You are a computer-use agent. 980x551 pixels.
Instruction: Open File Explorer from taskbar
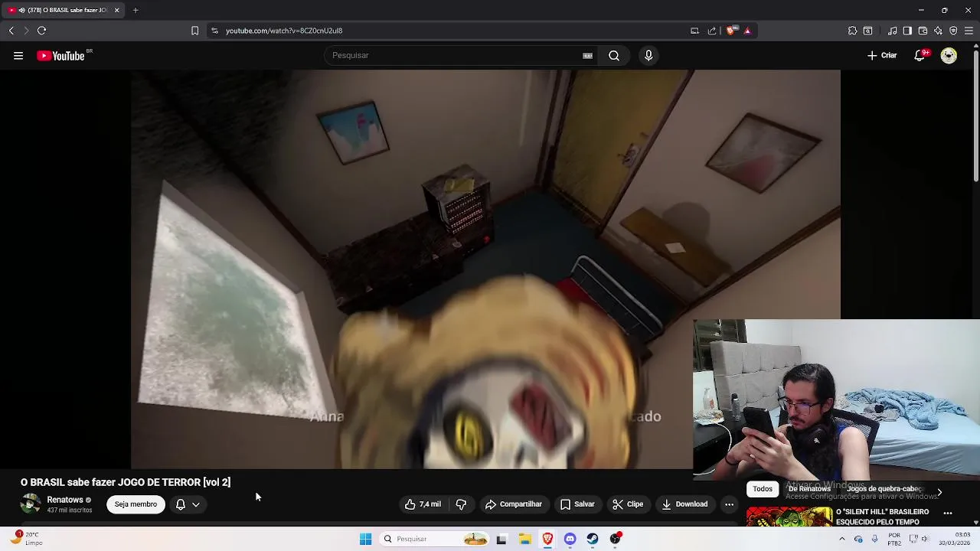(x=525, y=539)
